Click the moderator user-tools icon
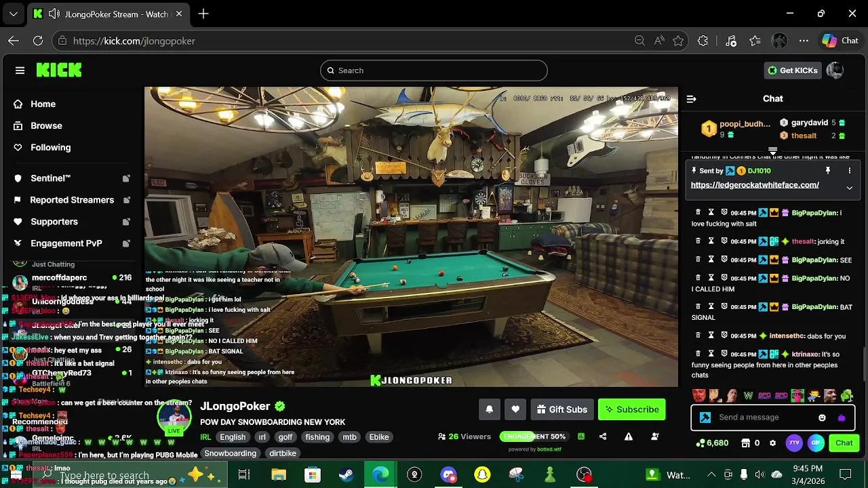This screenshot has width=868, height=488. 654,436
